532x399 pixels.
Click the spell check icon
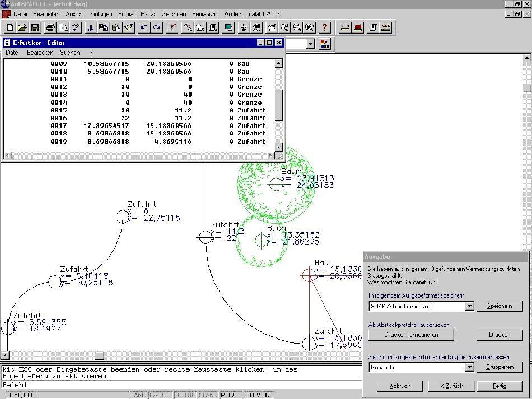click(x=76, y=27)
